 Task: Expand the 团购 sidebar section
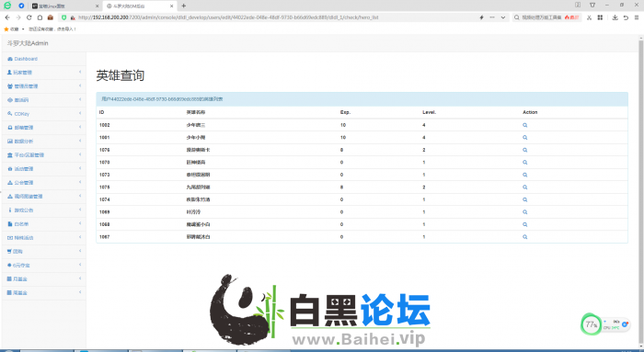coord(43,252)
